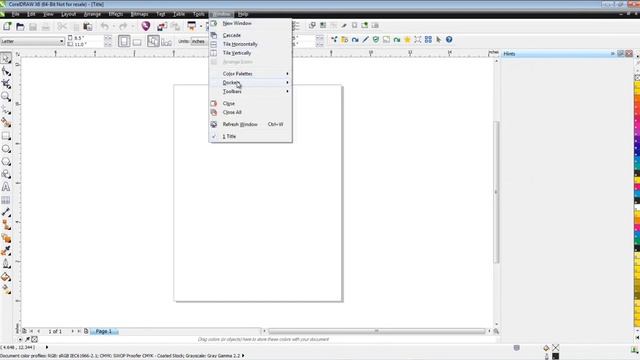Pick the black swatch near the palette middle
640x360 pixels.
[x=637, y=200]
